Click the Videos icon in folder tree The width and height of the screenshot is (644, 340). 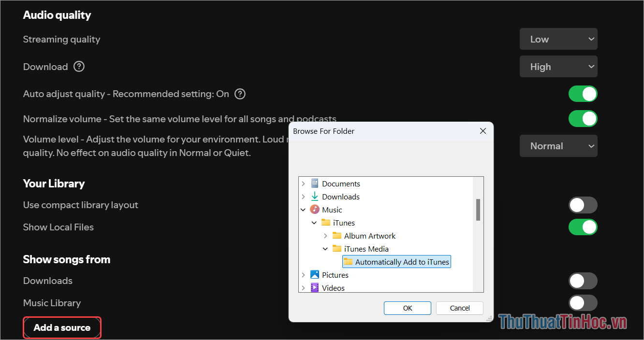point(315,288)
